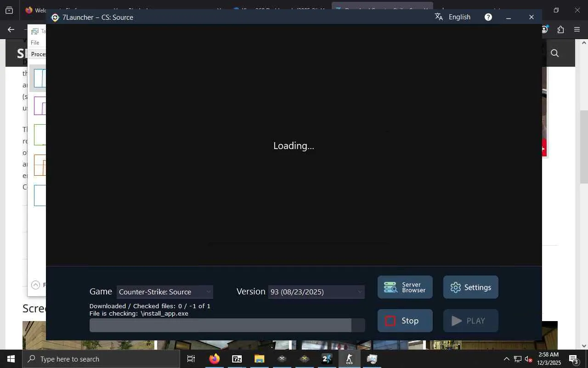Click the 'File is checking: \install_app.exe' text

(x=139, y=314)
